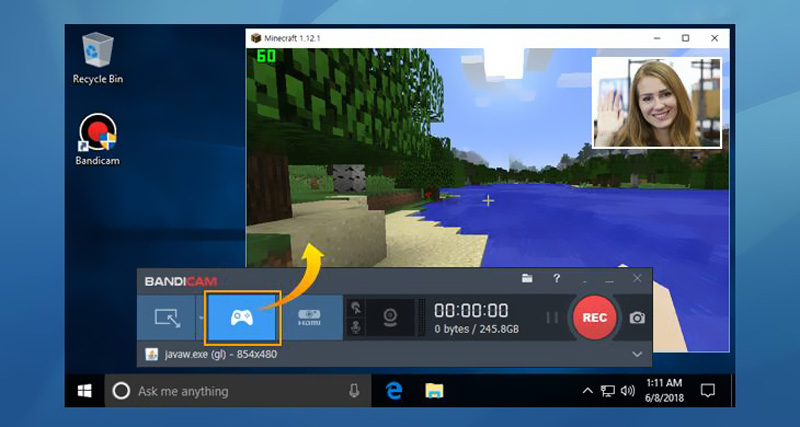Launch Microsoft Edge from taskbar
Viewport: 800px width, 427px height.
pos(393,391)
